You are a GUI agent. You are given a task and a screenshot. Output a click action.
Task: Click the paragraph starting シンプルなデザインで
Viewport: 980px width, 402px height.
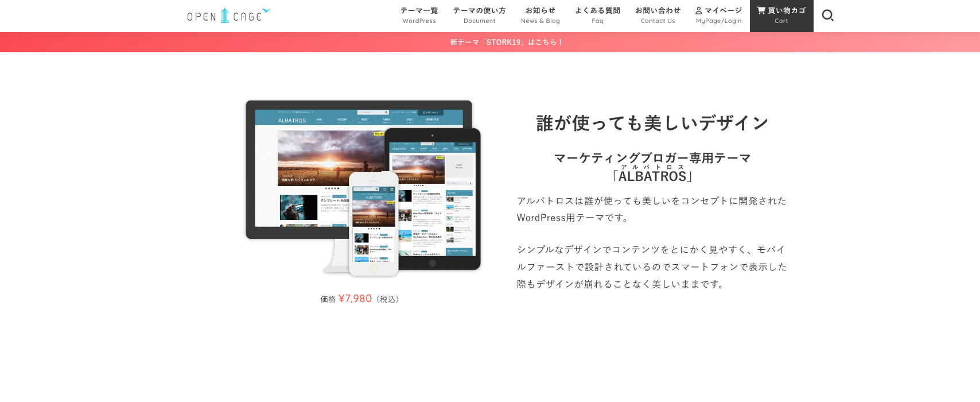click(x=652, y=266)
